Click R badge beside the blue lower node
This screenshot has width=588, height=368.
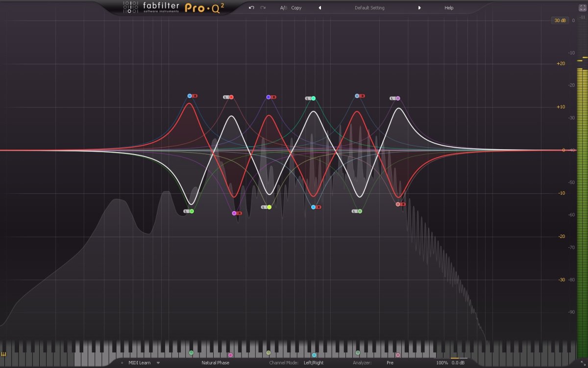pyautogui.click(x=318, y=207)
